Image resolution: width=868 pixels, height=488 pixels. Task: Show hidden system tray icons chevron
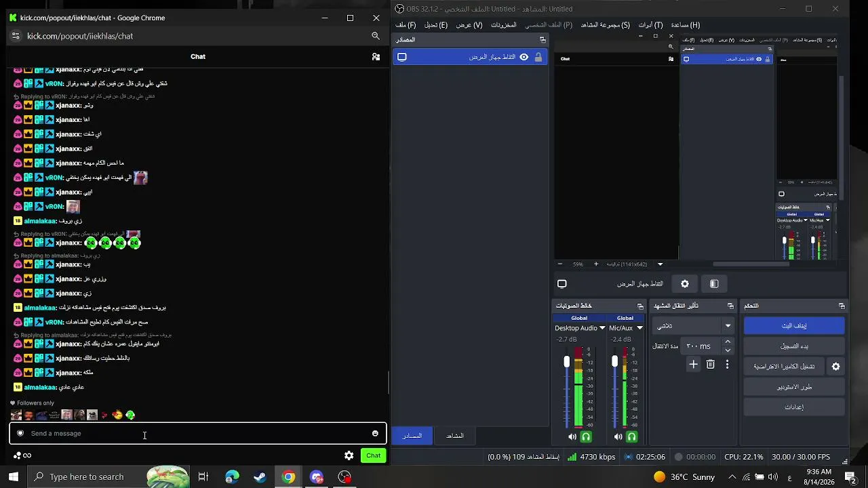[x=732, y=477]
